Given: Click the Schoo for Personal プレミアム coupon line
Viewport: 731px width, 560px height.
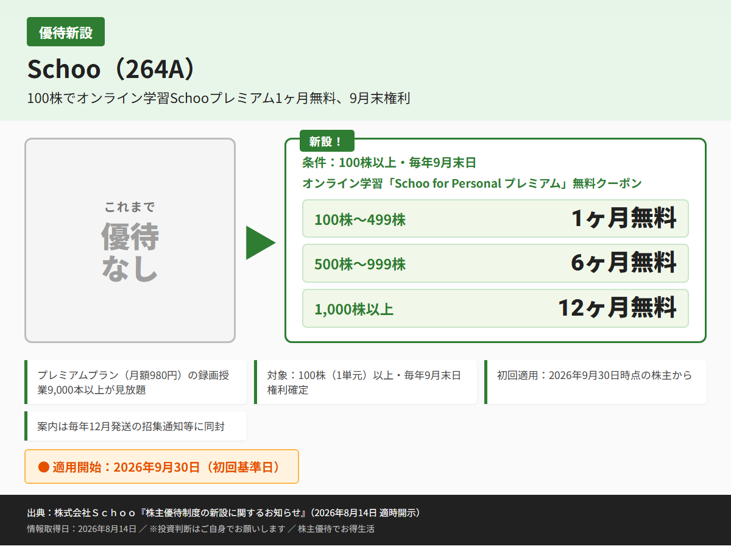Looking at the screenshot, I should click(x=472, y=183).
